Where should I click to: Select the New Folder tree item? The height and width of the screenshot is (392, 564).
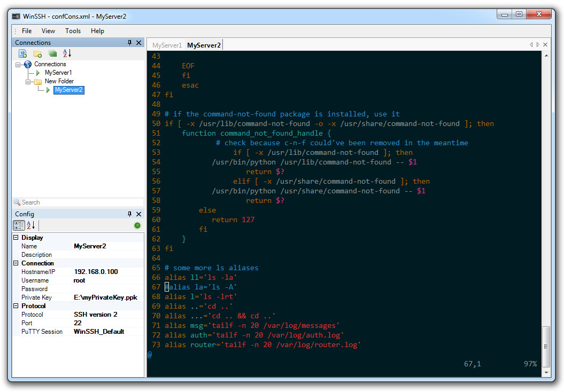click(x=59, y=81)
